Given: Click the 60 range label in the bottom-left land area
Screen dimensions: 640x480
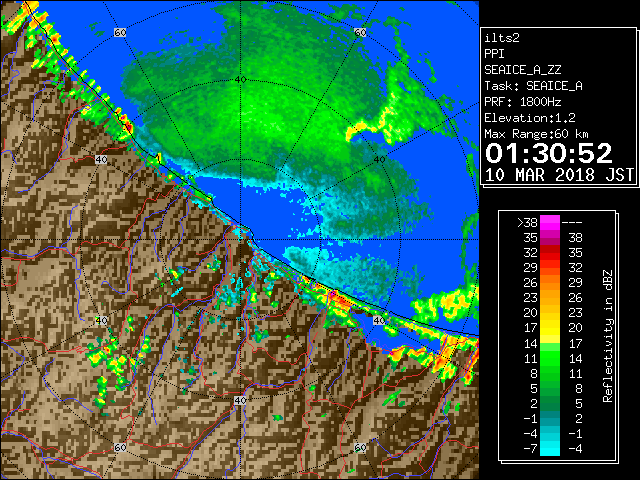Looking at the screenshot, I should (x=120, y=447).
